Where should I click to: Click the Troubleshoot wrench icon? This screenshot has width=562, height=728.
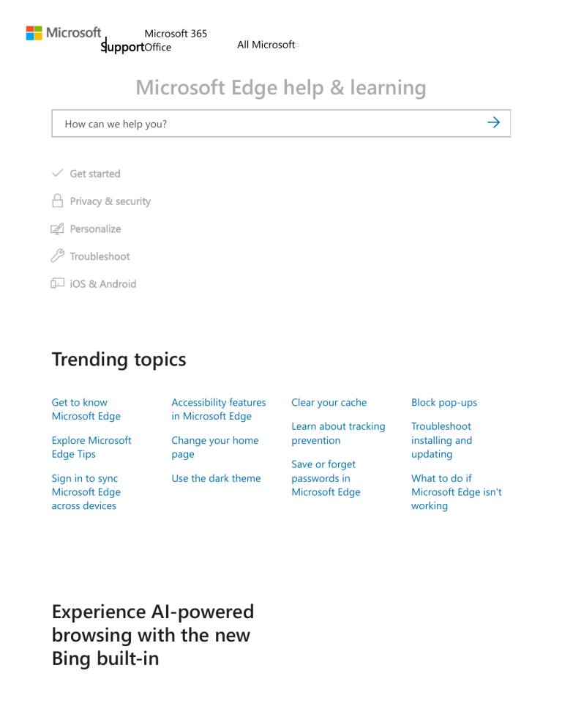57,256
